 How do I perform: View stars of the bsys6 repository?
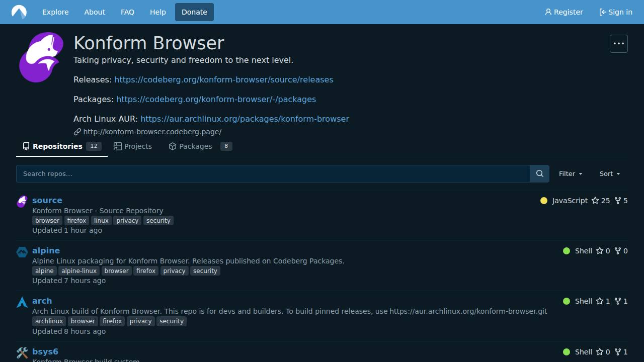[x=603, y=352]
